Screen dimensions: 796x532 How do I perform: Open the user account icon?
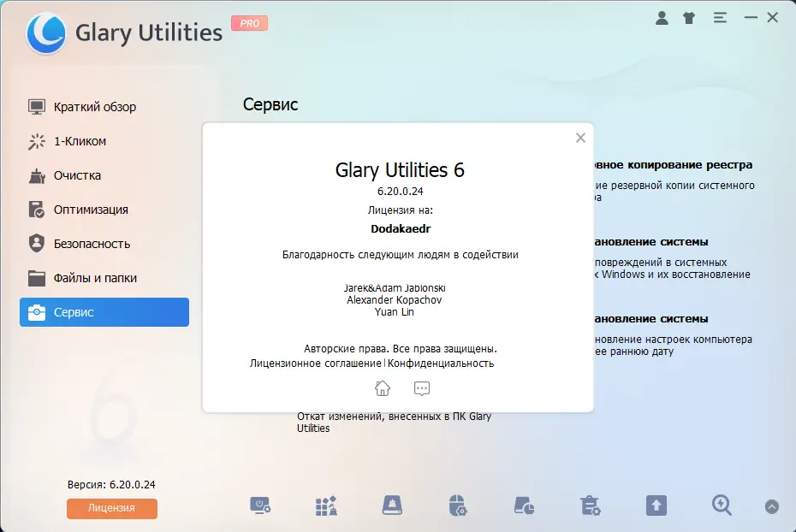(662, 18)
